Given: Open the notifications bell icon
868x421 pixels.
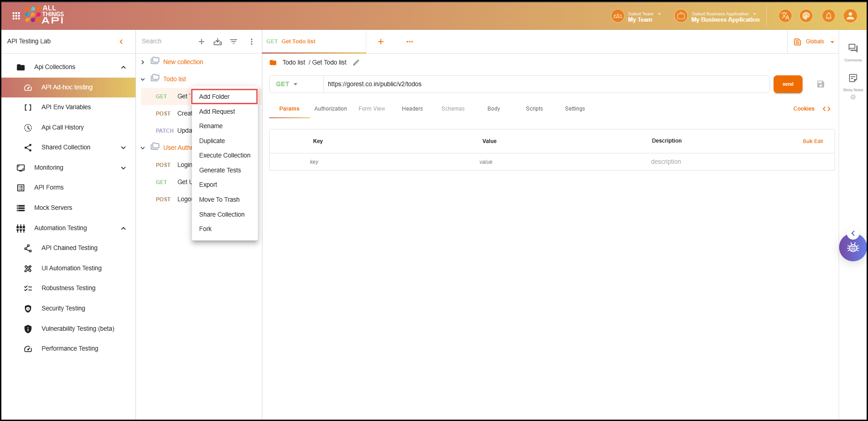Looking at the screenshot, I should (x=828, y=16).
